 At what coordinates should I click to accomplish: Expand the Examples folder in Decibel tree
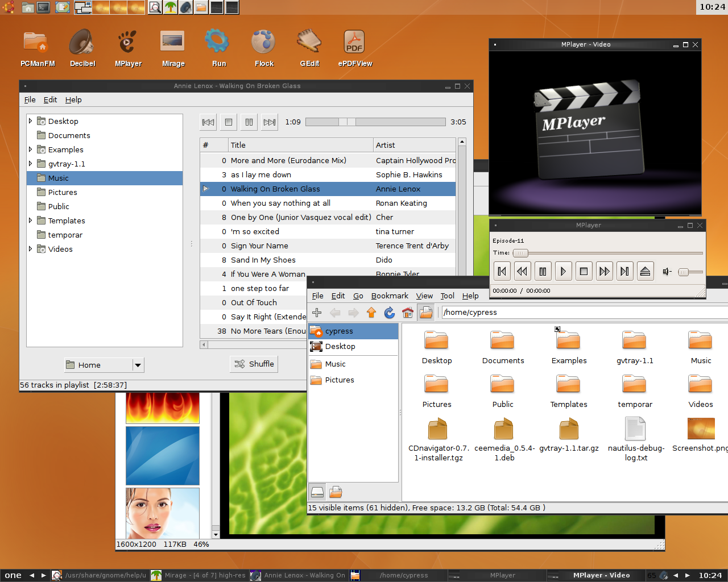click(x=30, y=149)
